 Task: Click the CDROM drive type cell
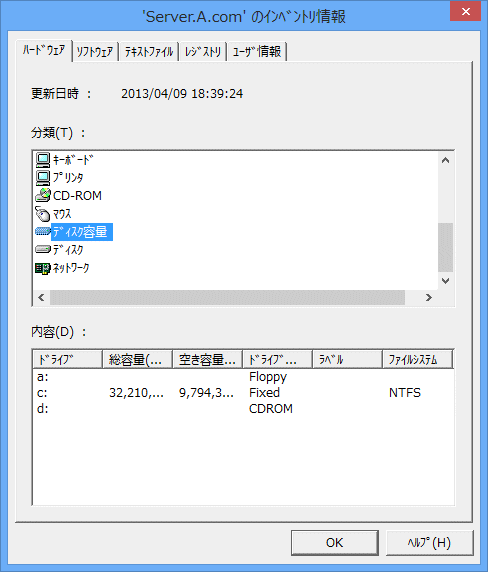pos(271,409)
